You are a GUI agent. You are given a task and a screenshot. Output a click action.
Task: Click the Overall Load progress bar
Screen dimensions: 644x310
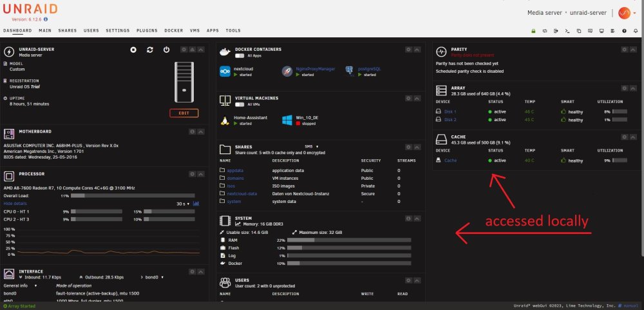point(133,196)
